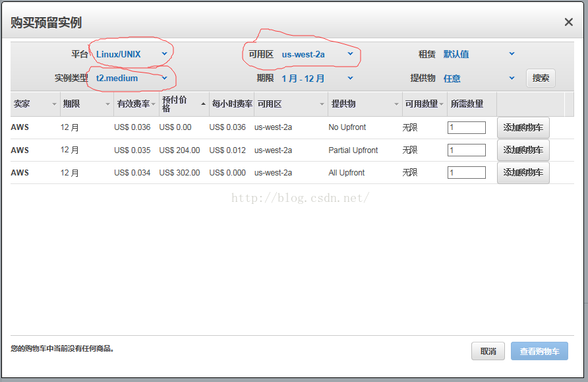Open the 可用区 us-west-2a dropdown
The height and width of the screenshot is (382, 588).
point(317,54)
